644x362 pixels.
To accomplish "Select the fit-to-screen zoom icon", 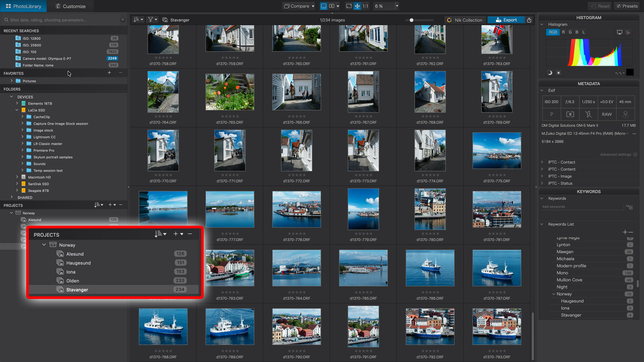I will (349, 6).
